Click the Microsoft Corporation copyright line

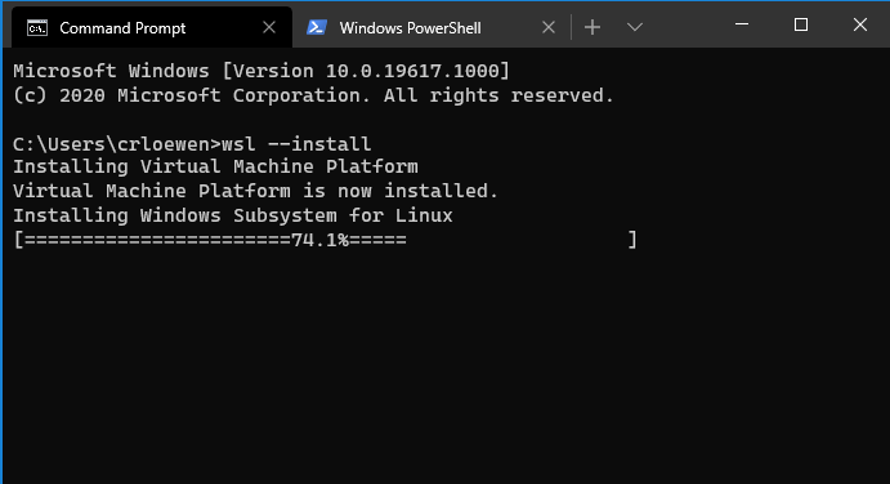pyautogui.click(x=313, y=96)
